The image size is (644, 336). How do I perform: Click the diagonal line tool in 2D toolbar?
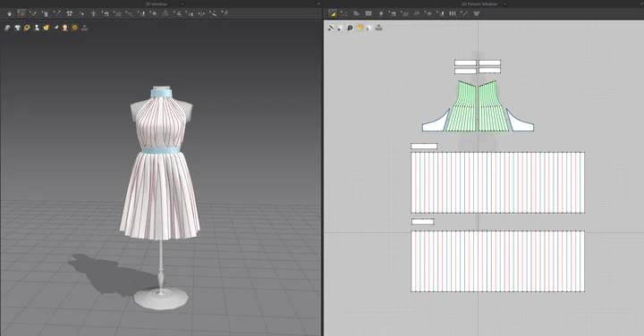(x=464, y=13)
